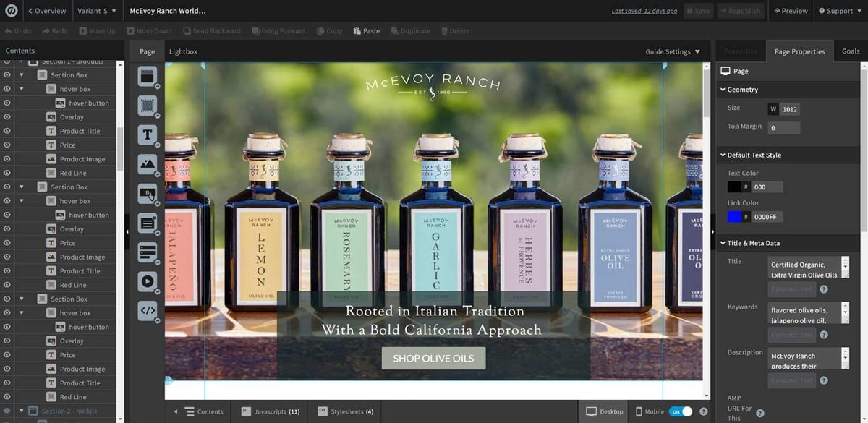
Task: Select the Box widget tool
Action: (148, 106)
